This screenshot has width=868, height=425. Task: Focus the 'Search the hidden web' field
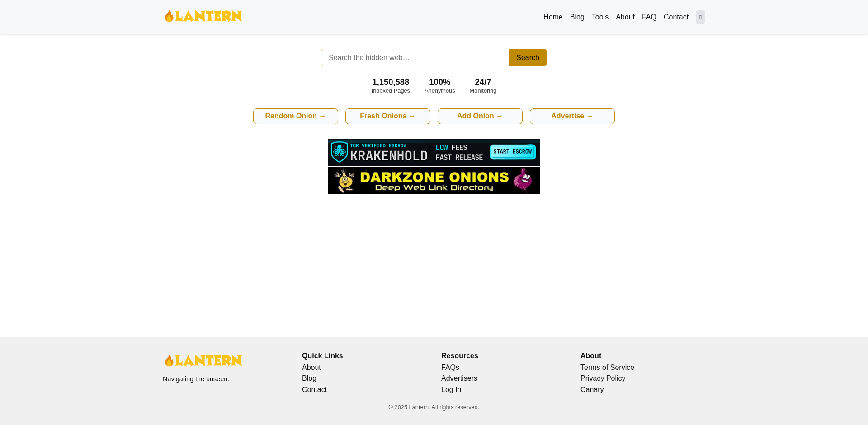tap(415, 58)
